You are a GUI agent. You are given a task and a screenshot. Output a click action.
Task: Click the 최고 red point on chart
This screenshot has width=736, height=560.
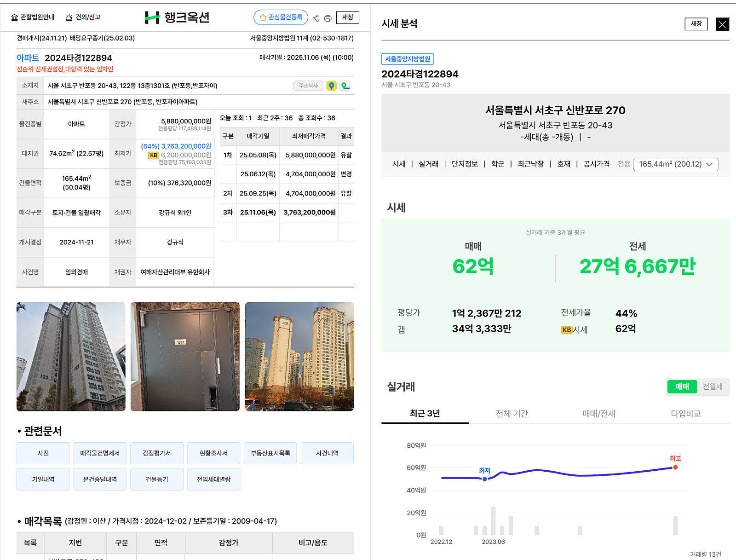675,468
